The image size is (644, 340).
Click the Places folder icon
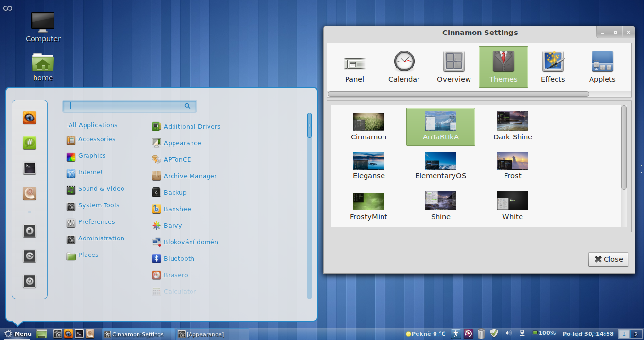click(x=71, y=256)
